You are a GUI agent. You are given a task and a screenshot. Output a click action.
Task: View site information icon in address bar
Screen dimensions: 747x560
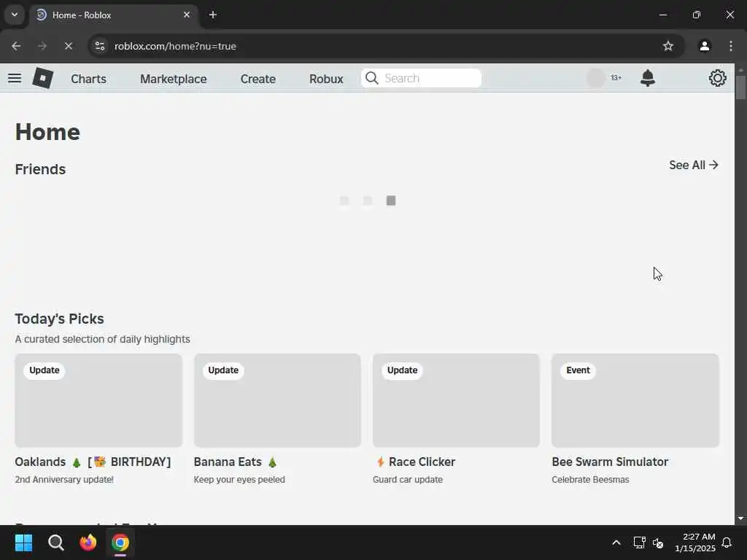99,46
